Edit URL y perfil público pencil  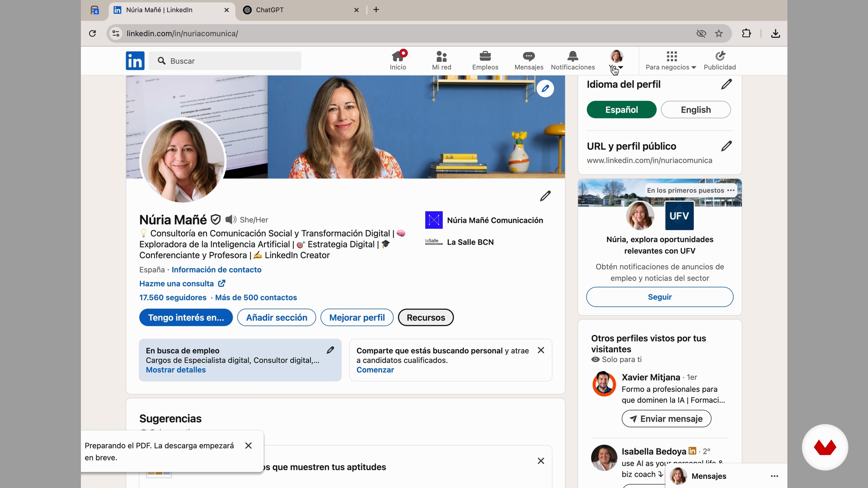pos(726,146)
